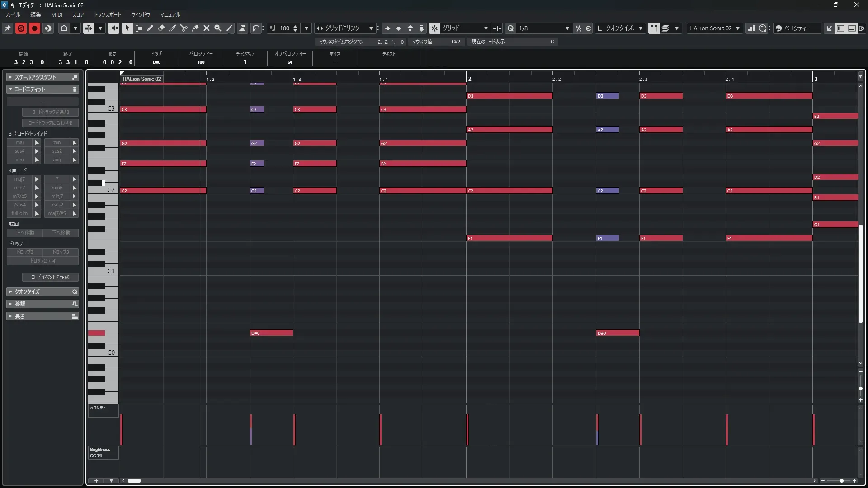Image resolution: width=868 pixels, height=488 pixels.
Task: Click the コードイベントを作成 button
Action: tap(50, 277)
